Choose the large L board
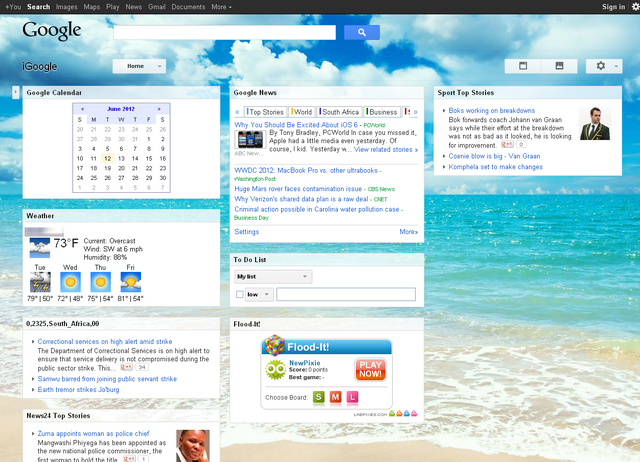The width and height of the screenshot is (640, 462). 352,397
